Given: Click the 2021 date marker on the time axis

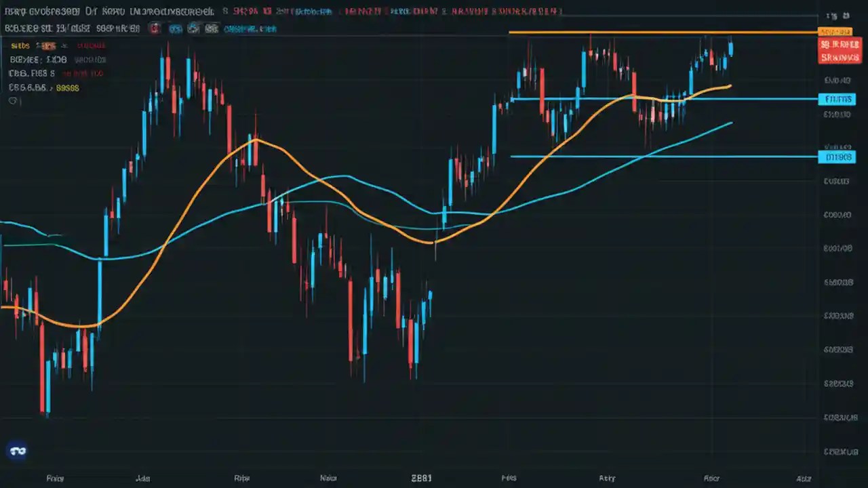Looking at the screenshot, I should click(x=421, y=478).
